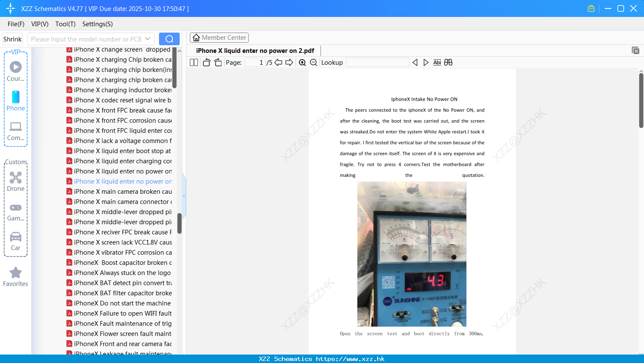The width and height of the screenshot is (644, 363).
Task: Open 'iPhone X vibrator FPC corrosion' file
Action: (118, 253)
